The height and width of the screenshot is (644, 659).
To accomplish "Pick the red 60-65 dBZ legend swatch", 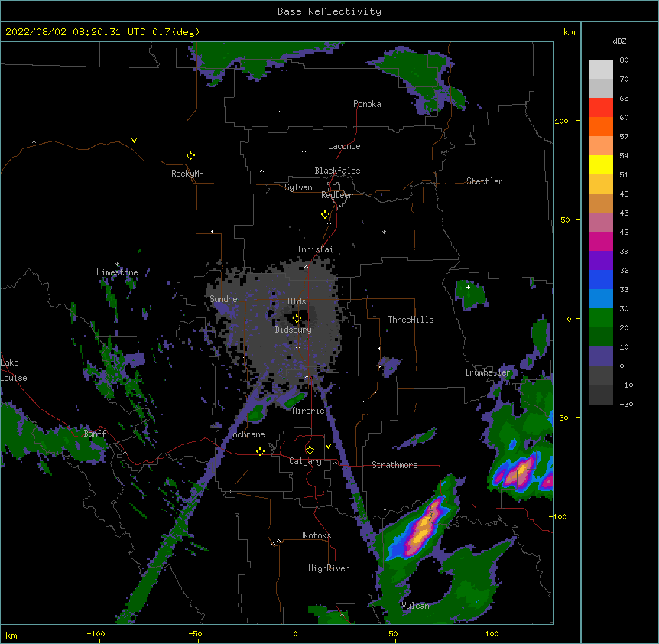I will click(x=601, y=108).
